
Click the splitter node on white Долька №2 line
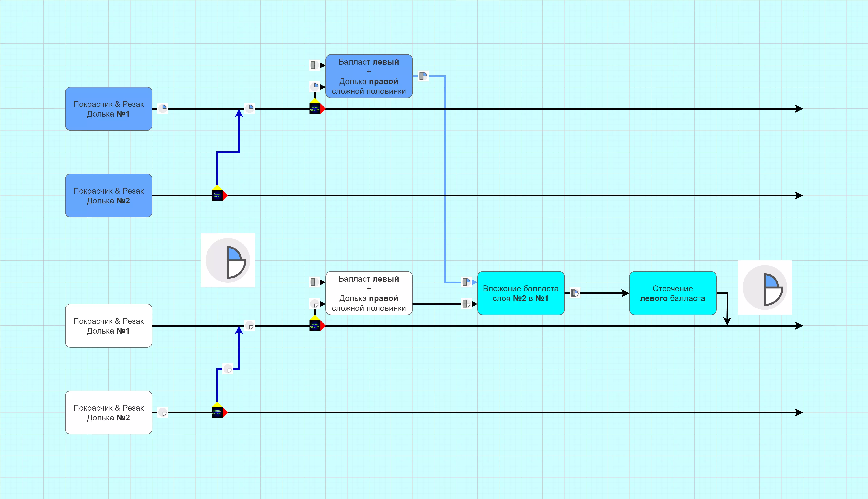click(218, 412)
